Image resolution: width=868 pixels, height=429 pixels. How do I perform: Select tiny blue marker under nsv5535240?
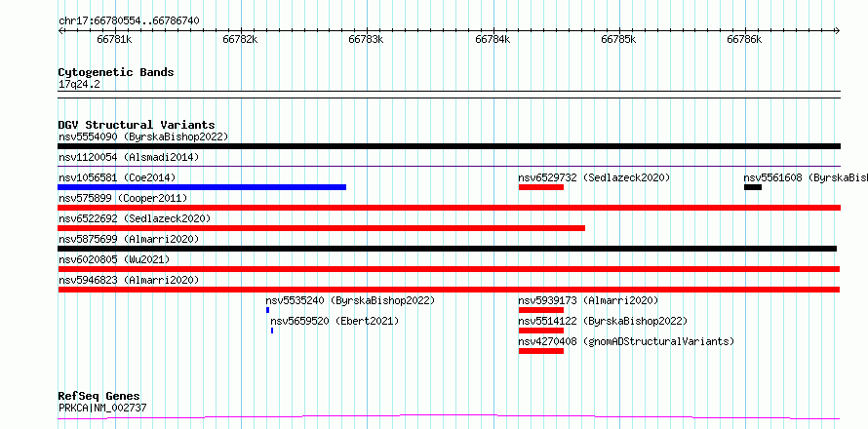pos(268,310)
